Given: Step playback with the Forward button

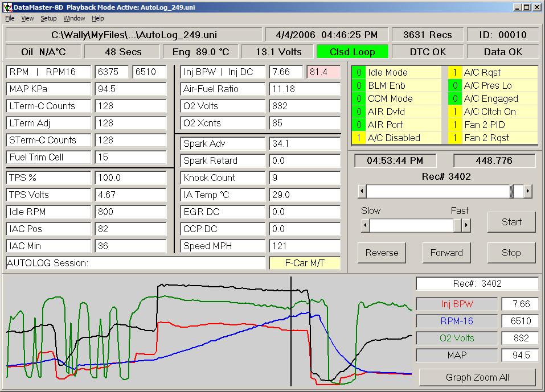Looking at the screenshot, I should [x=446, y=253].
